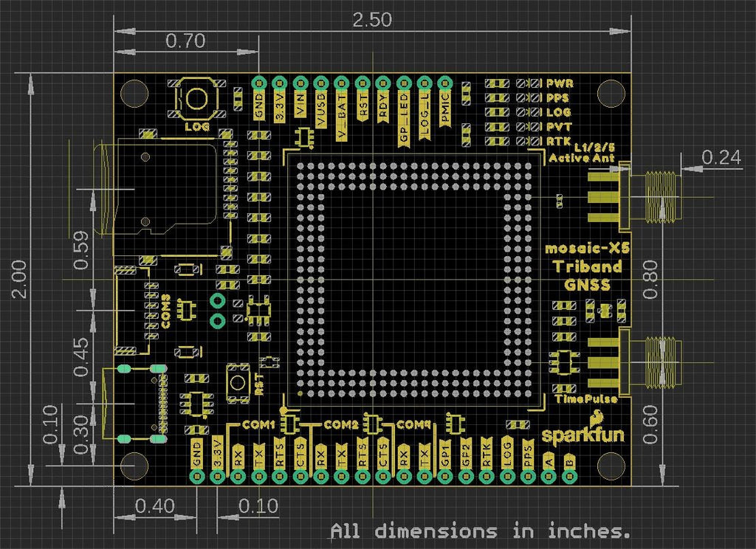Select the LOG_L pin label

click(425, 116)
